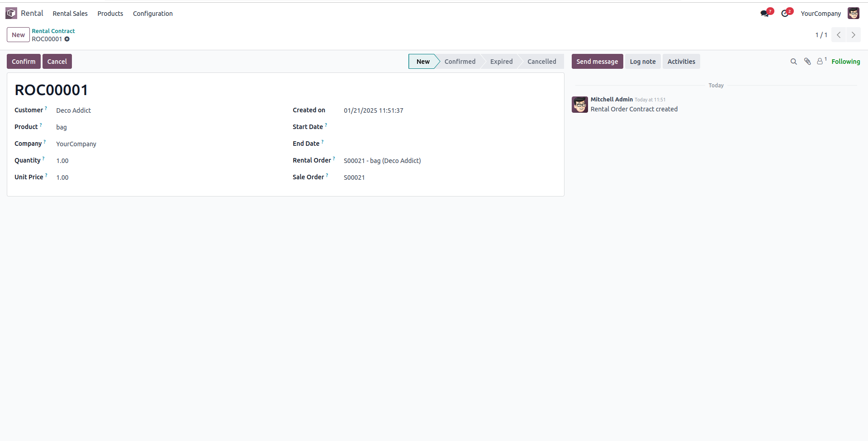
Task: Open the activities clock icon with badge
Action: coord(785,14)
